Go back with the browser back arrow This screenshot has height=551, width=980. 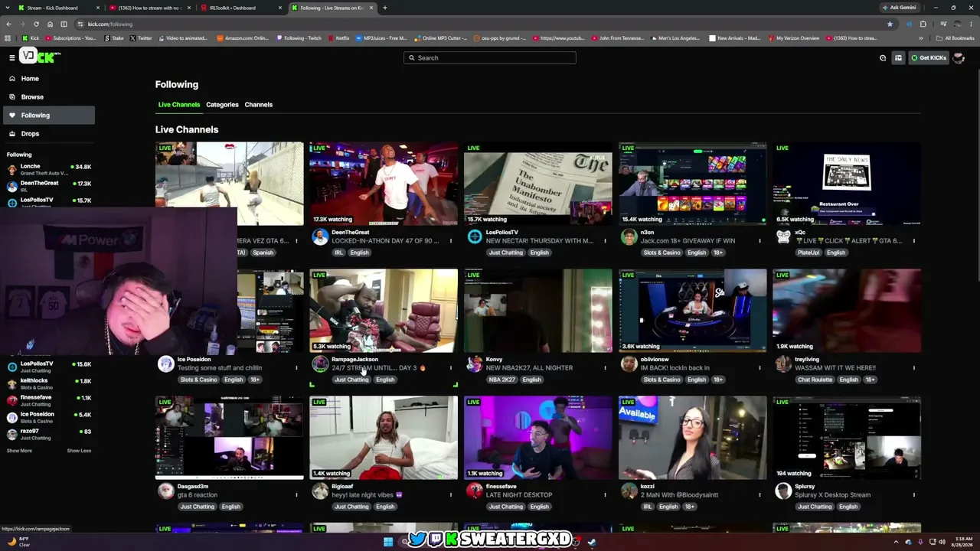8,24
